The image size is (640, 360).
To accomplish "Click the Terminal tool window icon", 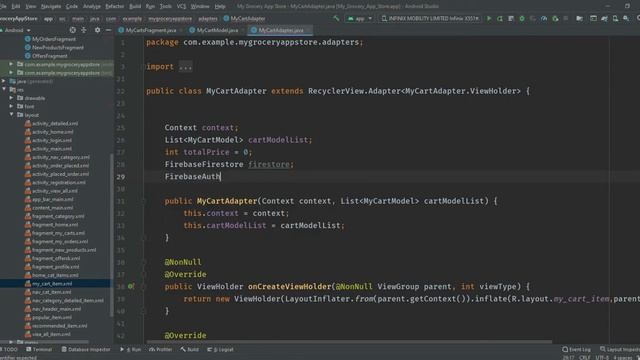I will (29, 349).
